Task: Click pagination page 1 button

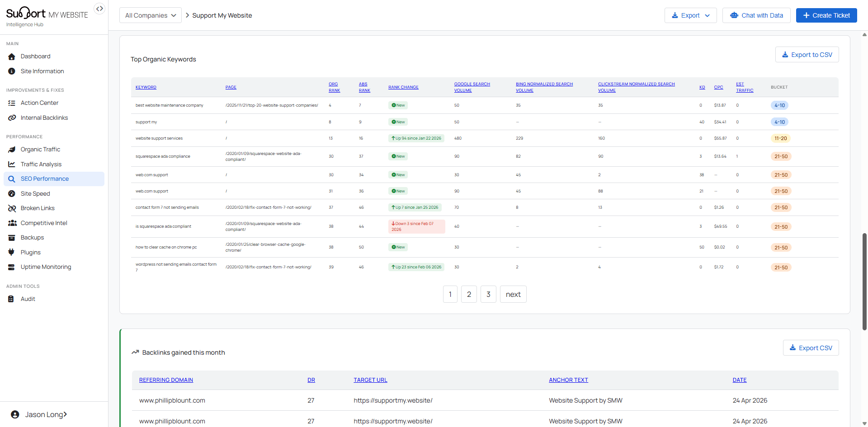Action: [450, 294]
